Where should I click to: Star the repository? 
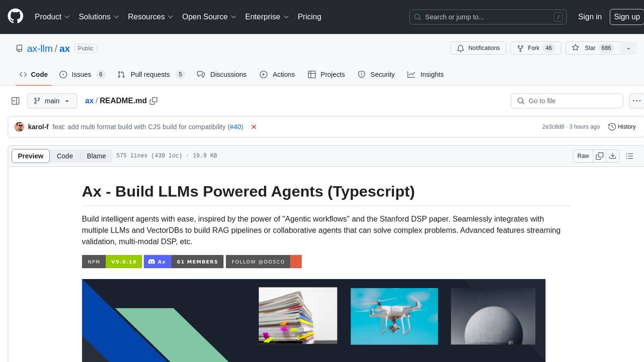click(x=593, y=48)
